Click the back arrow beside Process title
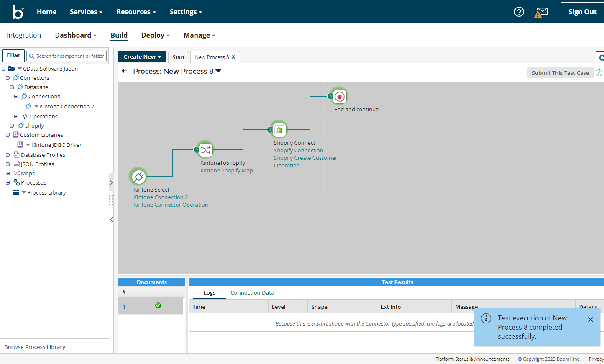This screenshot has width=604, height=364. tap(124, 71)
